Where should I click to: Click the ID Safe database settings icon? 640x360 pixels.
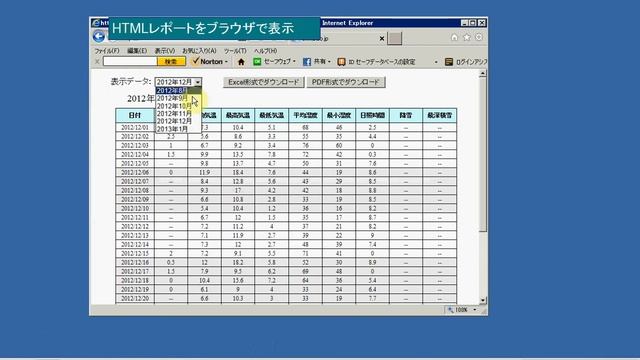point(342,62)
